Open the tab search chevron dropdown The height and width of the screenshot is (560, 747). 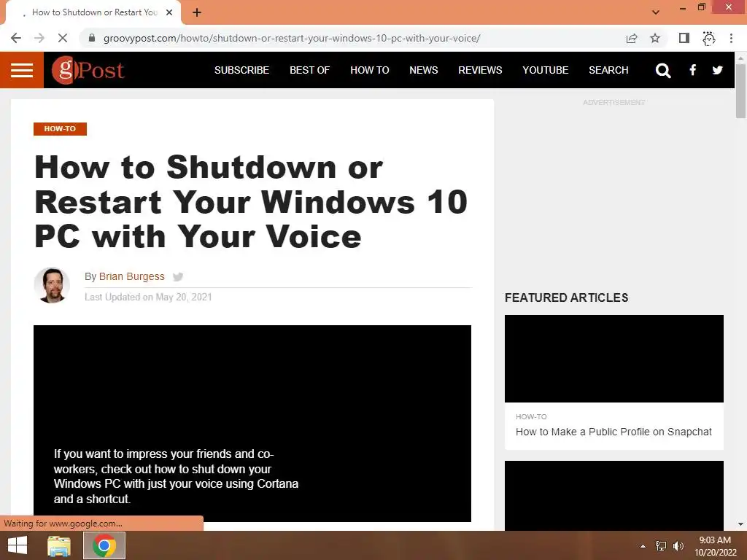pos(656,12)
